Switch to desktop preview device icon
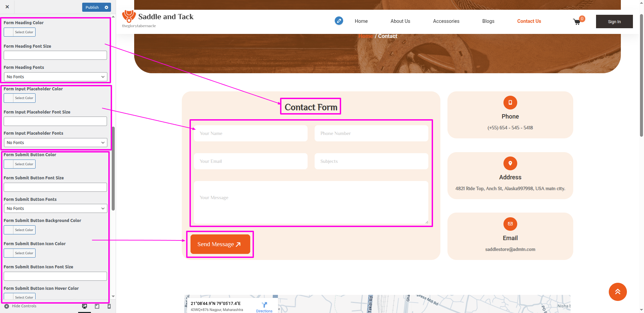The image size is (644, 313). click(x=85, y=306)
